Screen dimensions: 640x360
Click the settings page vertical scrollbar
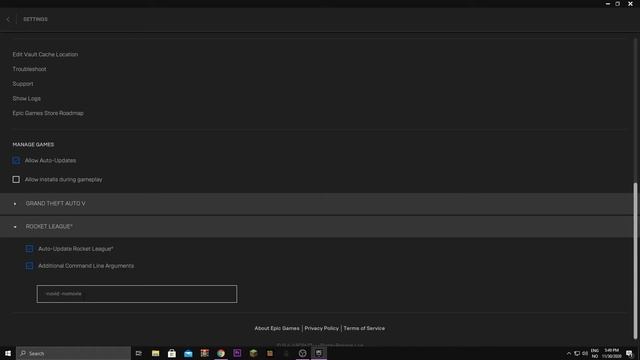(x=635, y=261)
